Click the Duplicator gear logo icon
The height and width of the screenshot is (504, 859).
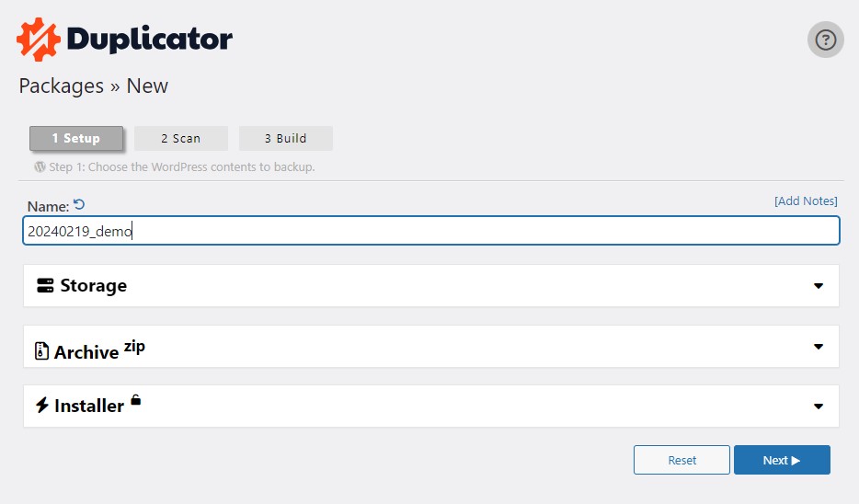coord(39,40)
